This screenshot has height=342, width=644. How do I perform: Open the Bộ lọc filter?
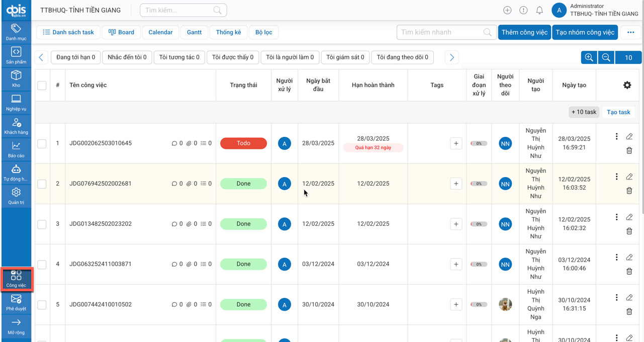point(263,32)
